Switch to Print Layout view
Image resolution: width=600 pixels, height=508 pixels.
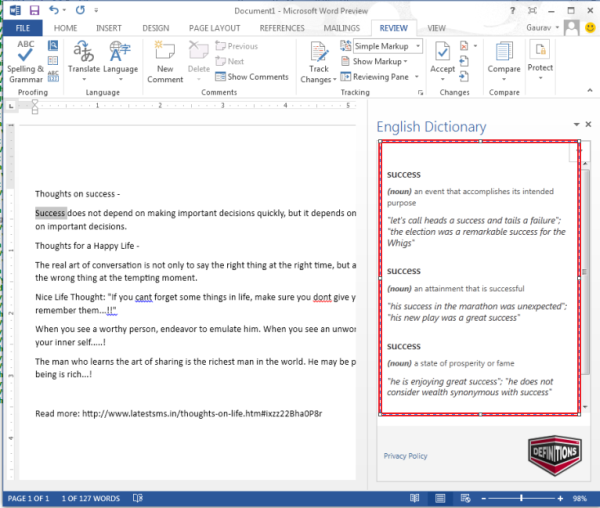[x=440, y=498]
